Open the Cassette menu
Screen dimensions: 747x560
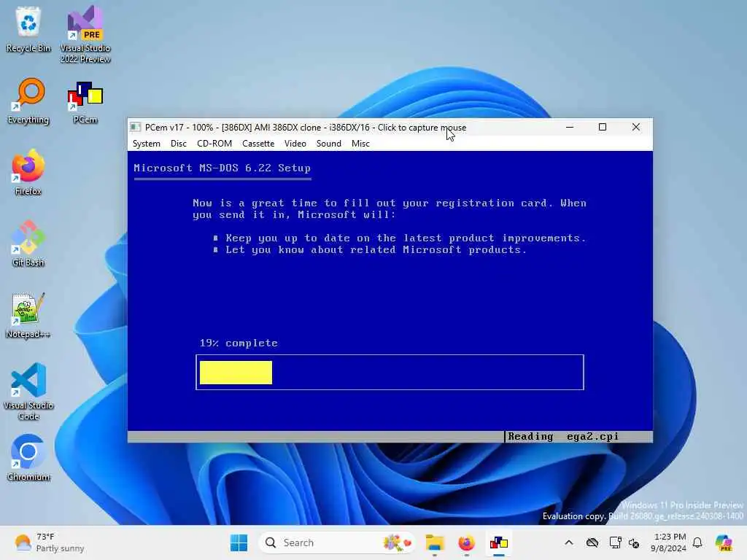point(258,144)
